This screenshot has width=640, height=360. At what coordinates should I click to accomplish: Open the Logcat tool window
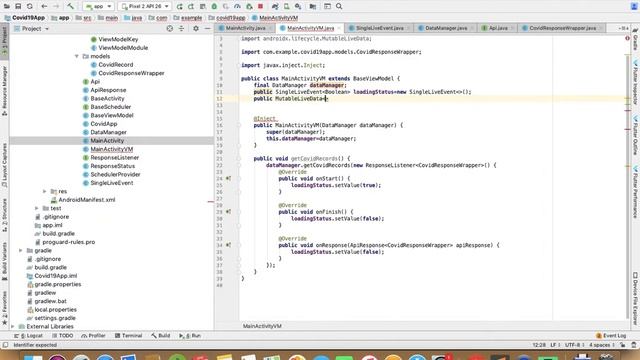29,336
